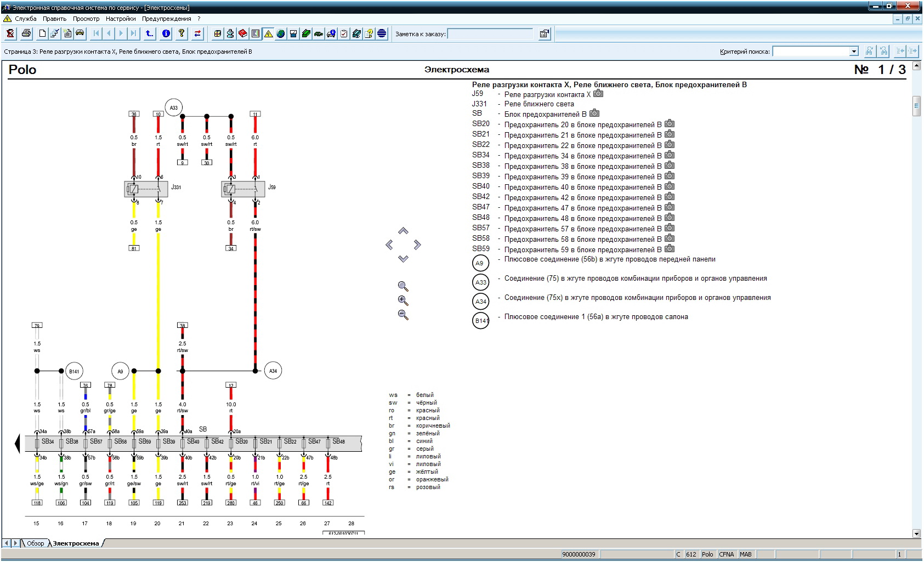Image resolution: width=924 pixels, height=562 pixels.
Task: Open photo for J59 relay via camera icon
Action: click(x=598, y=94)
